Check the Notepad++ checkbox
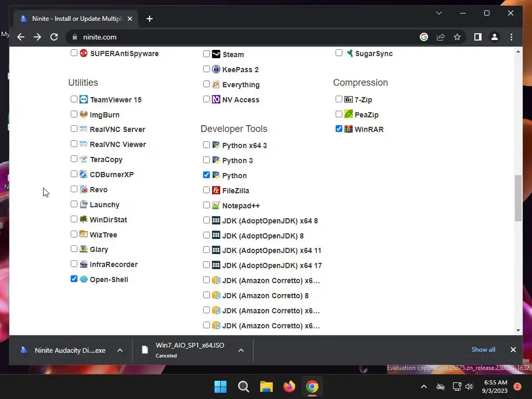 (x=206, y=205)
